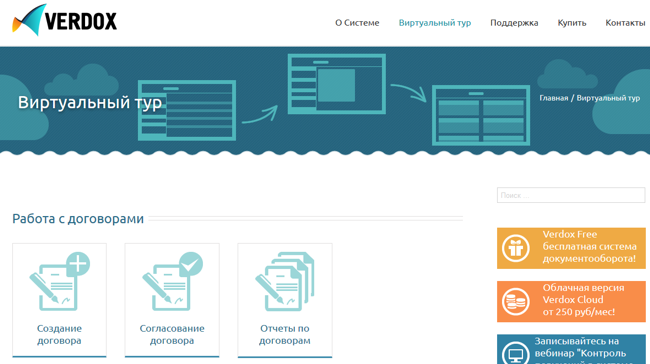
Task: Open the О Системе menu item
Action: click(357, 23)
